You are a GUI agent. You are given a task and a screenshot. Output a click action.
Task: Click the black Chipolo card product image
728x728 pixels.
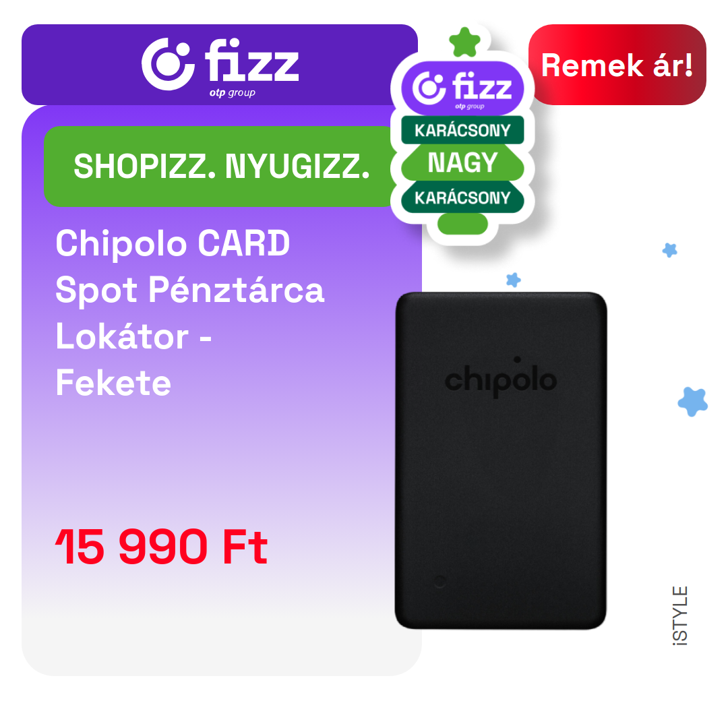pyautogui.click(x=500, y=460)
